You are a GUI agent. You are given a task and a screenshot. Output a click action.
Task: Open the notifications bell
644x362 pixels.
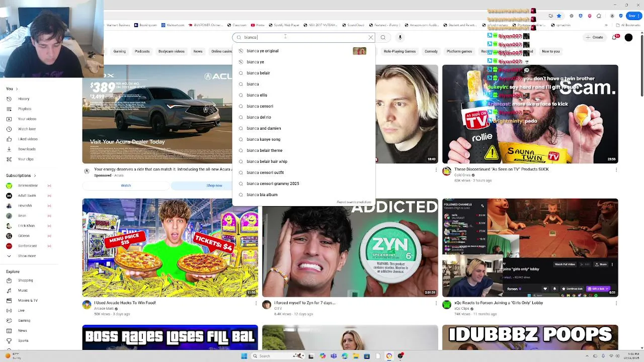(614, 37)
